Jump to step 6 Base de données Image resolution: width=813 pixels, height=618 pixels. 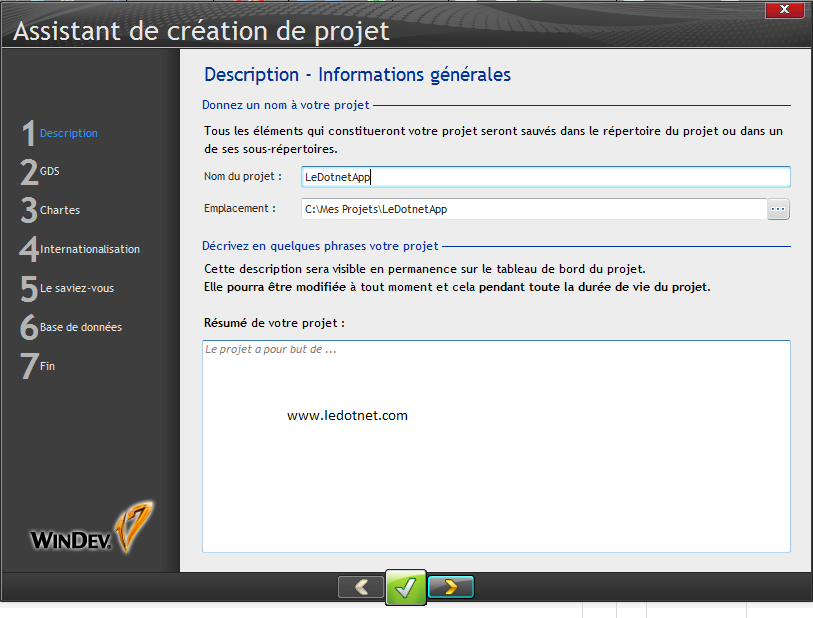[x=79, y=327]
